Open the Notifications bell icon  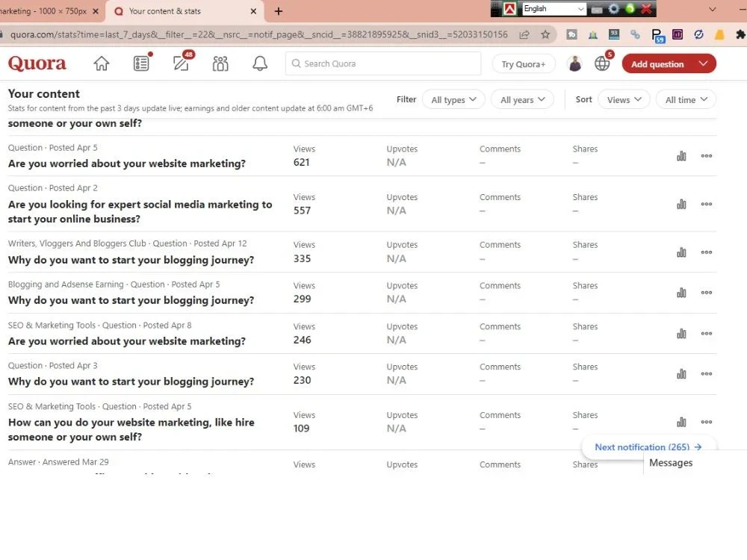pyautogui.click(x=260, y=63)
